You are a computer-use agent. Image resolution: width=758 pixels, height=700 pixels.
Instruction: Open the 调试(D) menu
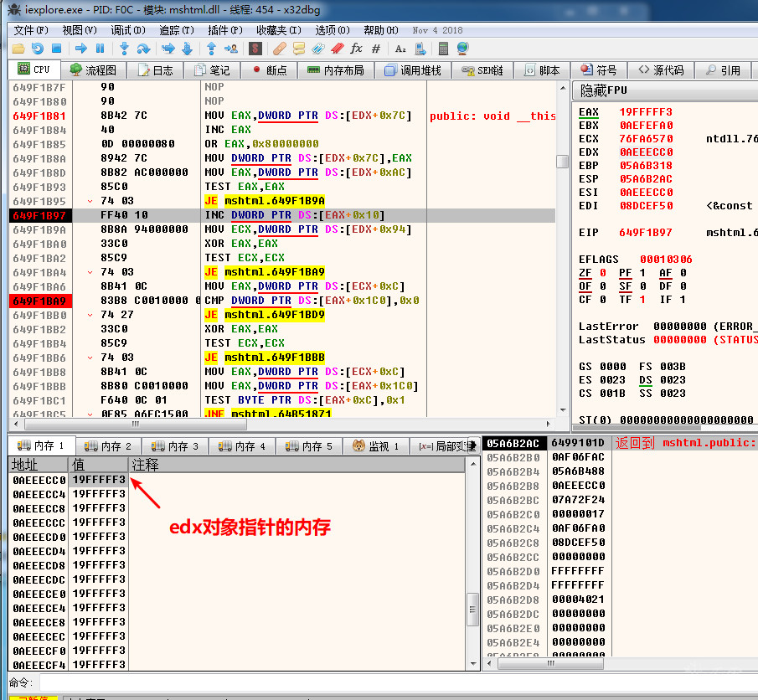click(129, 29)
